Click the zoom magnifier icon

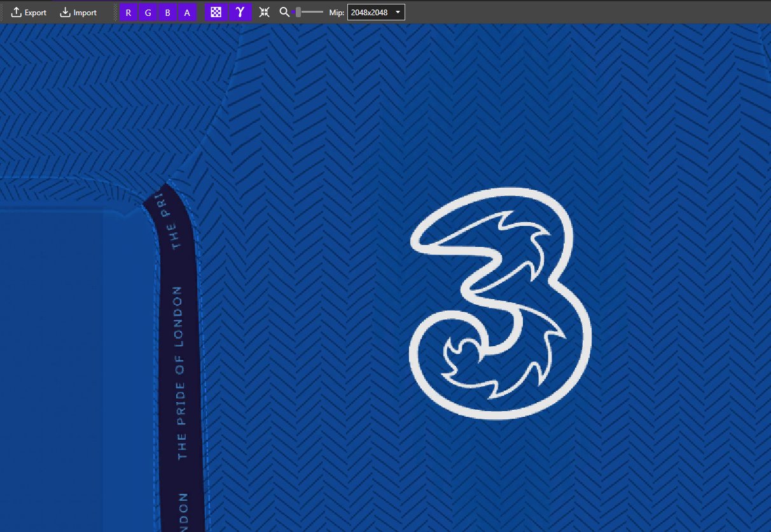(284, 12)
